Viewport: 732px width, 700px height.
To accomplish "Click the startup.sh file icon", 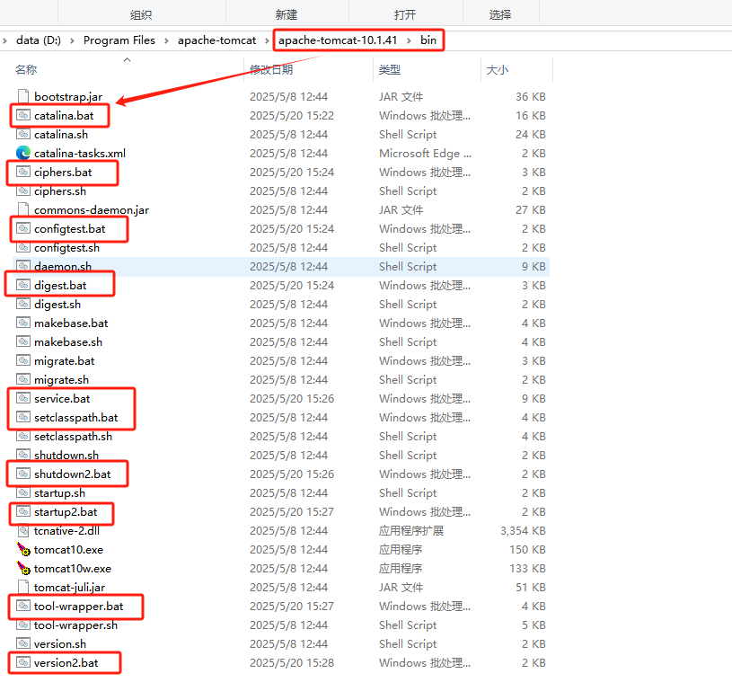I will 23,492.
